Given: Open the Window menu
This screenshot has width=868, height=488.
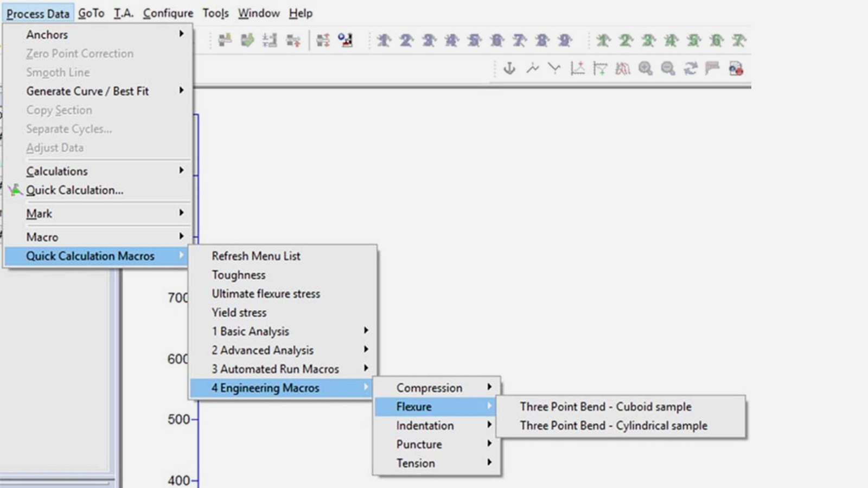Looking at the screenshot, I should click(x=258, y=13).
